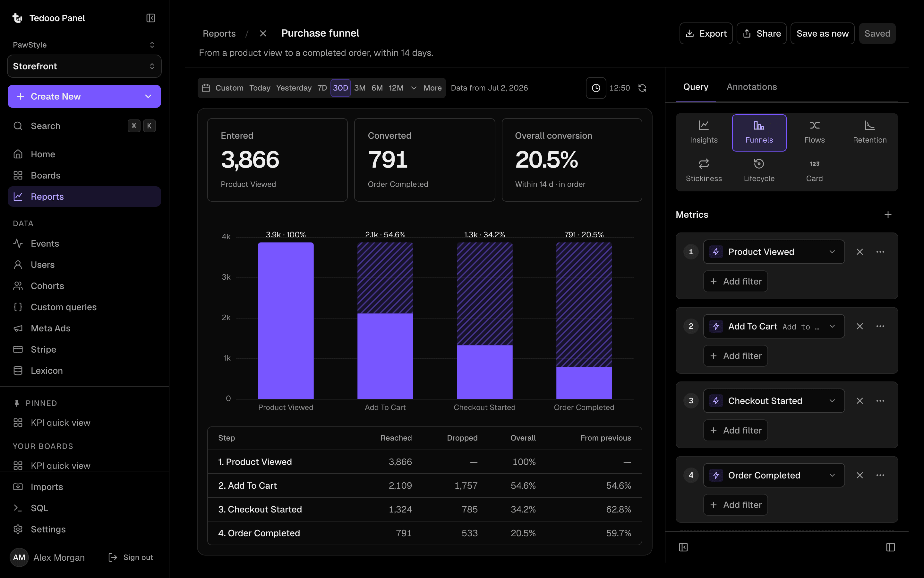Select the Flows report type
This screenshot has width=924, height=578.
(x=814, y=132)
